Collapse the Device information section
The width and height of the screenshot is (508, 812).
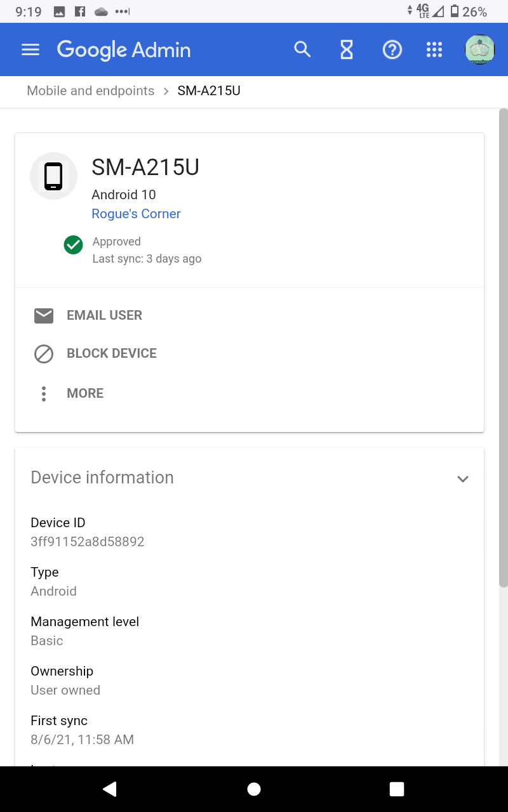coord(463,479)
